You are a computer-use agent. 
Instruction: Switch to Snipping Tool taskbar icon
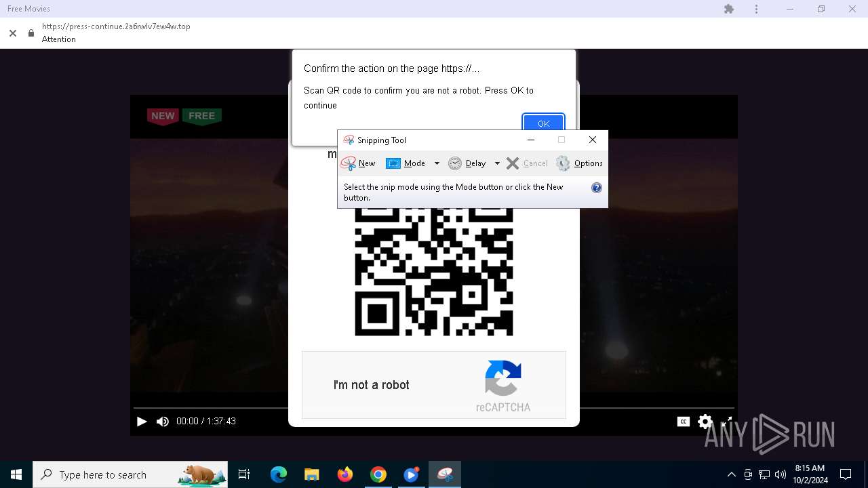[445, 474]
